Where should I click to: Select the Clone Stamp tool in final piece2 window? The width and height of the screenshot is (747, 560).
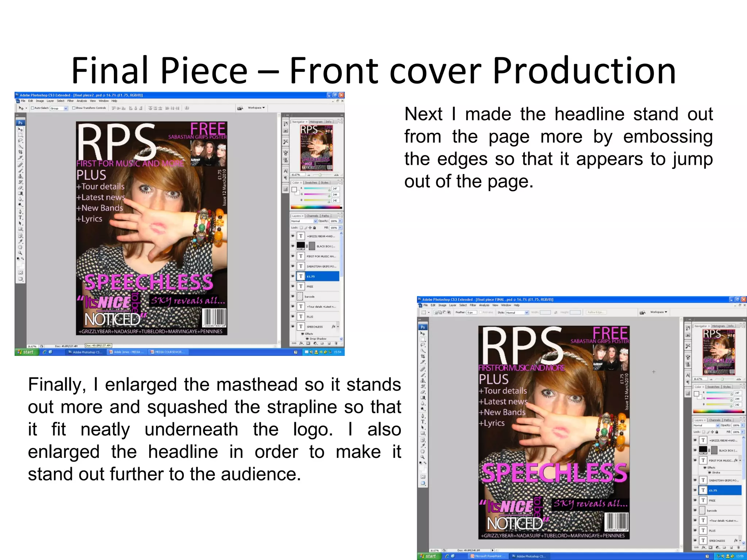(x=20, y=176)
